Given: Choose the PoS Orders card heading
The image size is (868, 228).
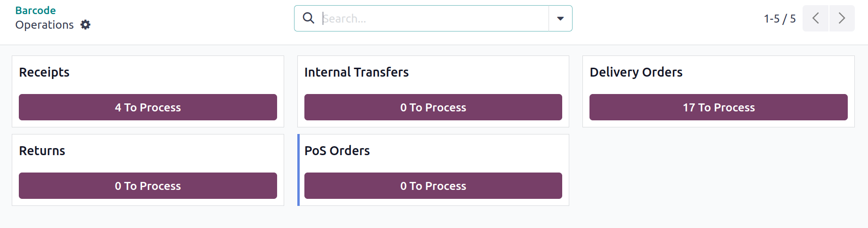Looking at the screenshot, I should [337, 150].
